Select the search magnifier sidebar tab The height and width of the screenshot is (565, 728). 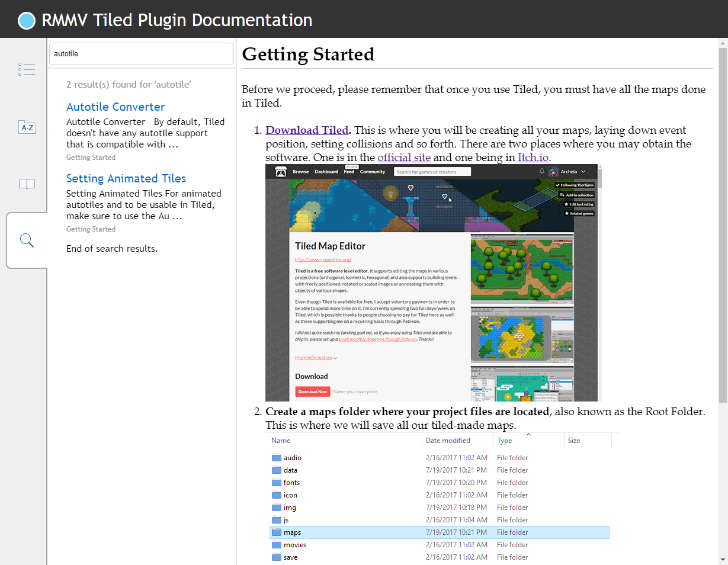click(27, 240)
